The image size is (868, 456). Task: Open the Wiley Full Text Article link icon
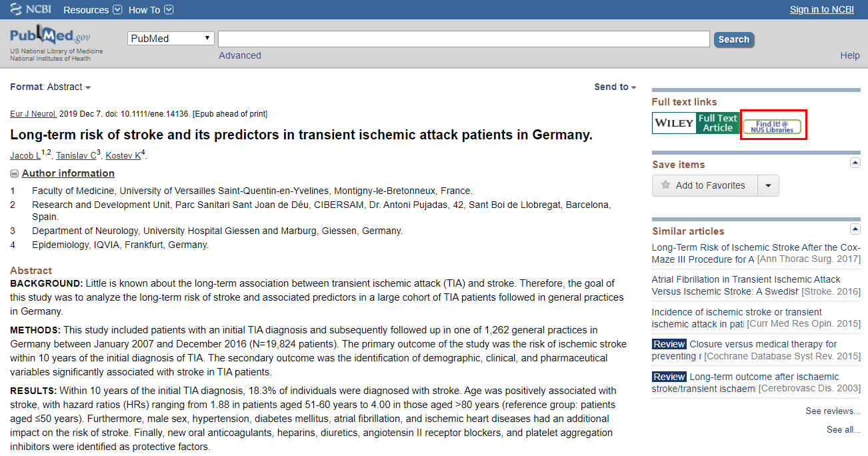695,123
